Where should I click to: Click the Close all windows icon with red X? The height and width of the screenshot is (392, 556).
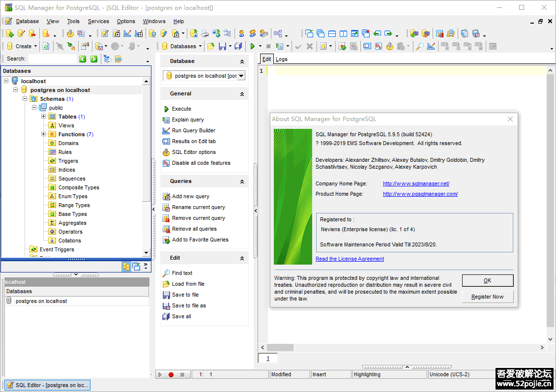[x=366, y=34]
